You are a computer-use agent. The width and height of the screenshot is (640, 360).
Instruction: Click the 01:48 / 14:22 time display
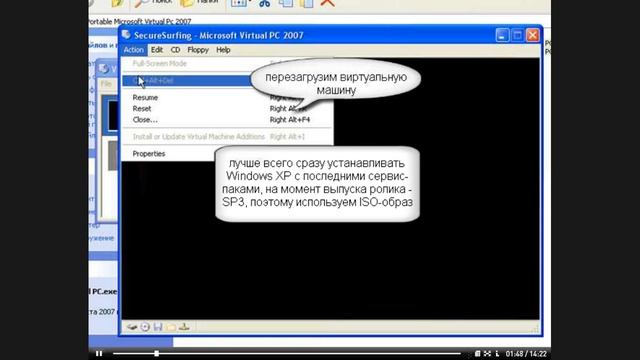click(x=526, y=353)
